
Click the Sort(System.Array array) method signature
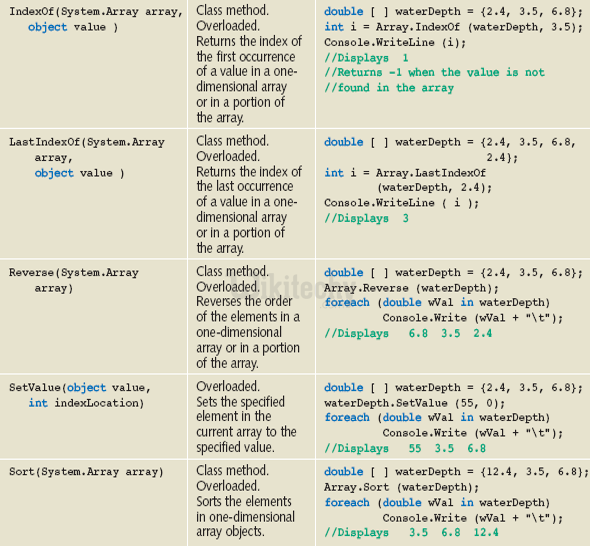click(x=86, y=472)
